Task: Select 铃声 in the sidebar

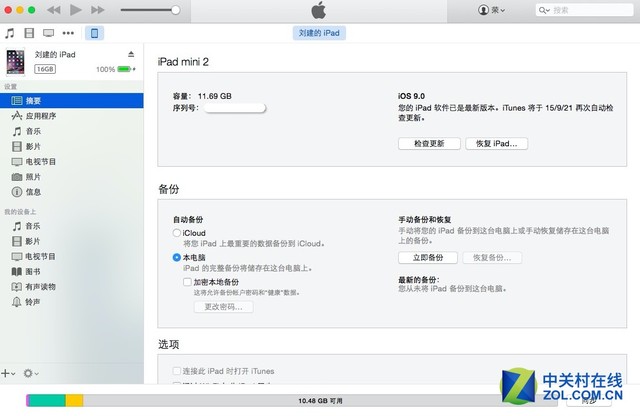Action: coord(71,302)
